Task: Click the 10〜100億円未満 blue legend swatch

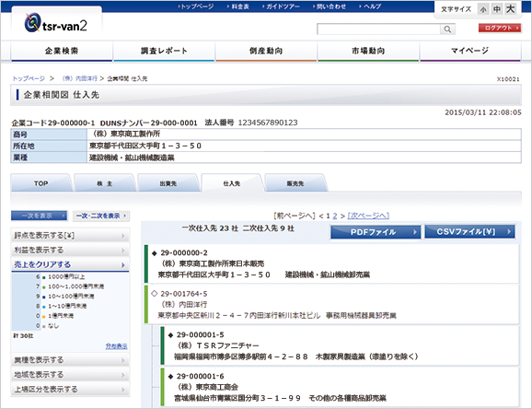Action: pos(44,297)
